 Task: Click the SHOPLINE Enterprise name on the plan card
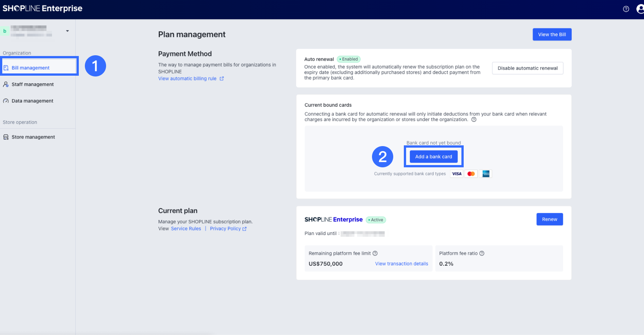coord(333,220)
